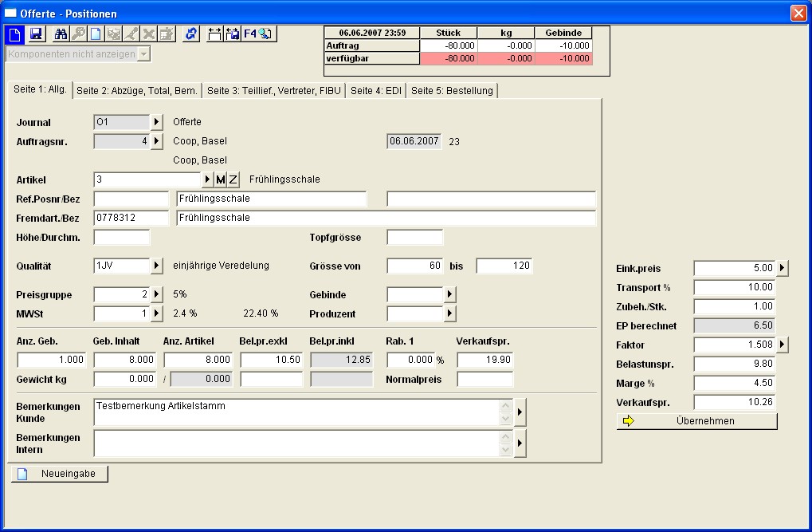
Task: Click the column width arrows toolbar icon
Action: coord(214,34)
